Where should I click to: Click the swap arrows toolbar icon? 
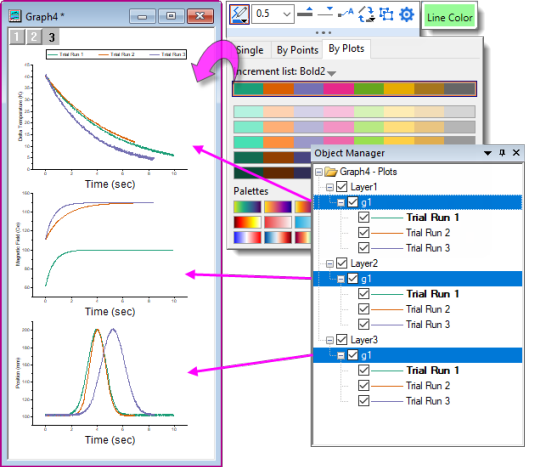[x=366, y=14]
